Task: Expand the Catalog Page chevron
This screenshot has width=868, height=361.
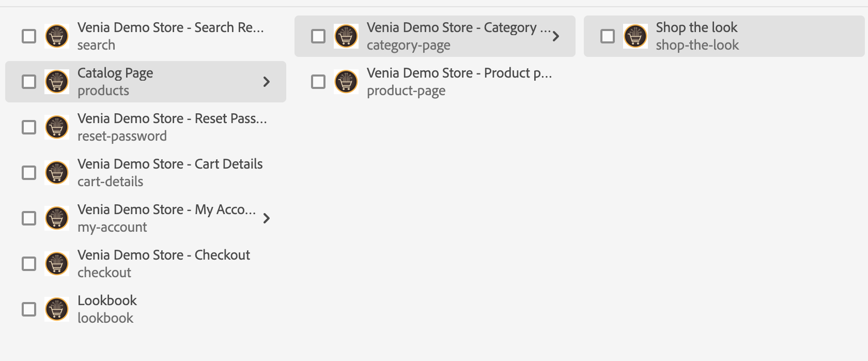Action: pos(267,82)
